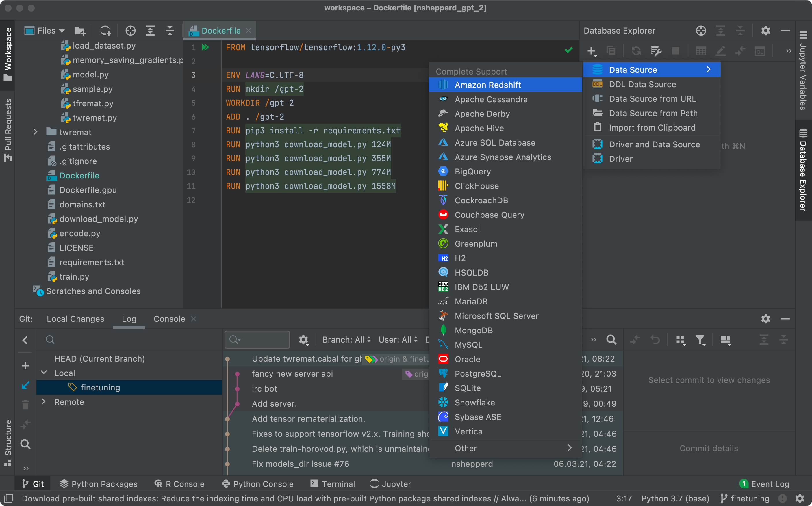Expand the Data Source submenu arrow

tap(709, 69)
